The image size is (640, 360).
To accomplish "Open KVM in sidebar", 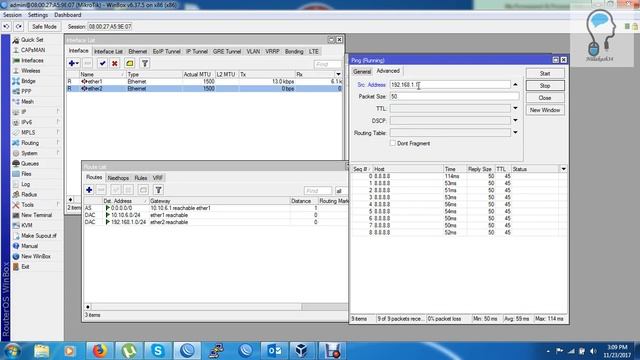I will pyautogui.click(x=27, y=225).
